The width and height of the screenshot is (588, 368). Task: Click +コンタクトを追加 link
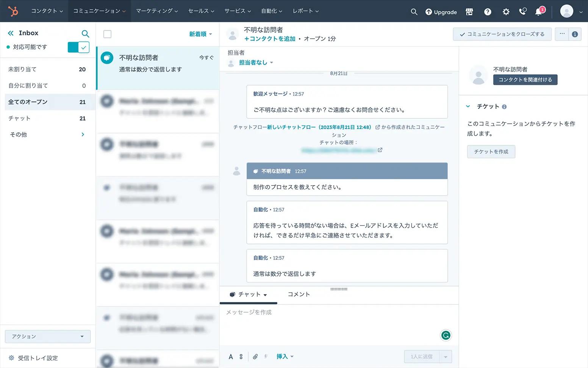click(270, 39)
